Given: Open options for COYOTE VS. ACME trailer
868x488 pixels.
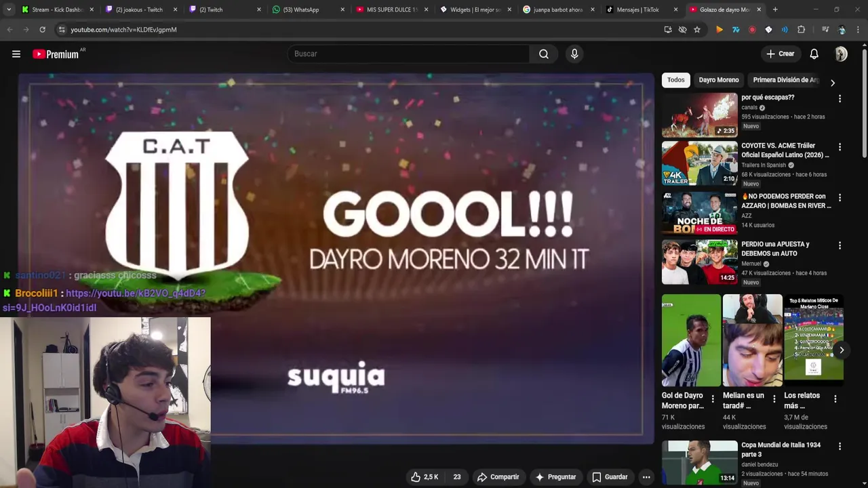Looking at the screenshot, I should tap(840, 147).
